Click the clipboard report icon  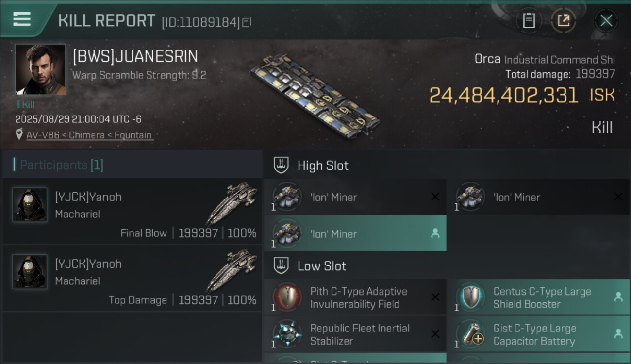(529, 20)
